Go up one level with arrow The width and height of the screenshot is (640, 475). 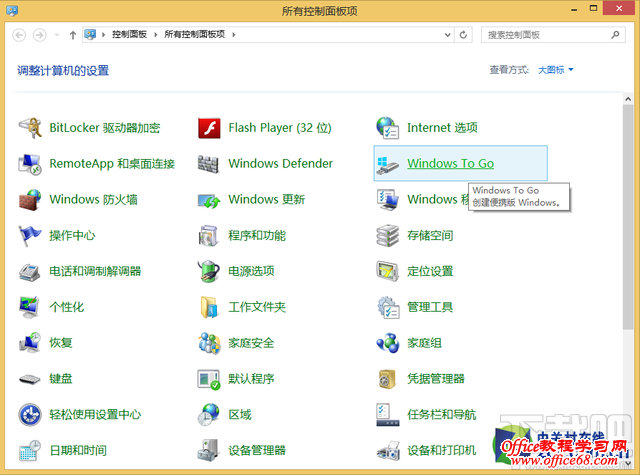(x=73, y=35)
